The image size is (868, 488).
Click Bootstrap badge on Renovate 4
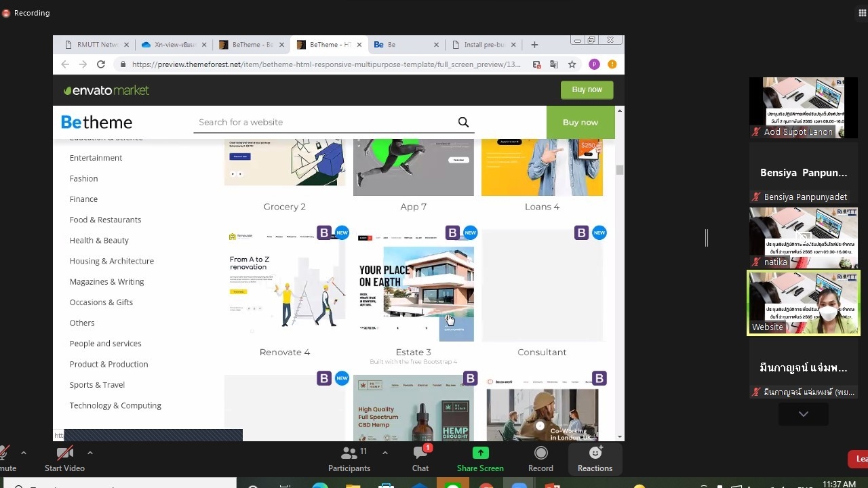coord(324,232)
